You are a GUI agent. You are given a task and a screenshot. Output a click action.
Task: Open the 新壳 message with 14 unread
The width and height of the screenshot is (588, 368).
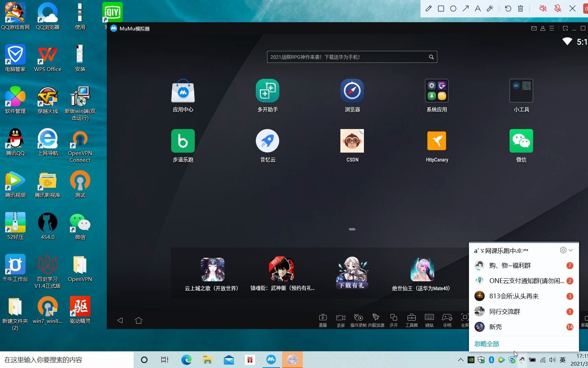pyautogui.click(x=524, y=327)
